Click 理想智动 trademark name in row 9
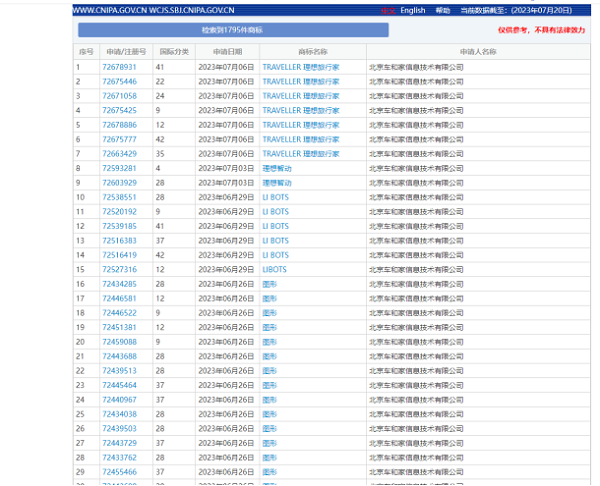Viewport: 600px width, 486px height. coord(277,183)
